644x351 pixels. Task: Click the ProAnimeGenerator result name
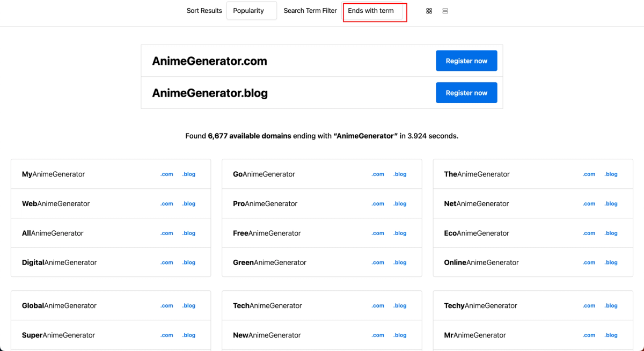tap(265, 204)
